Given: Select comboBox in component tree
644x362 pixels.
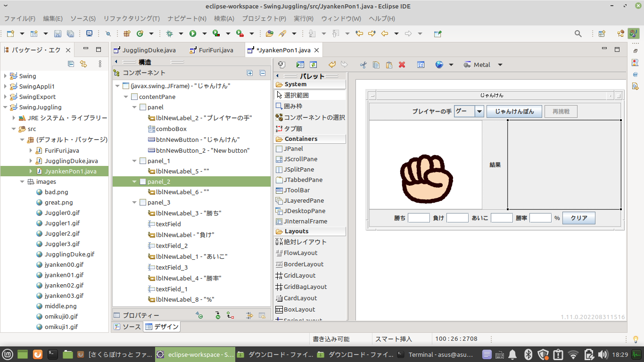Looking at the screenshot, I should click(x=167, y=129).
